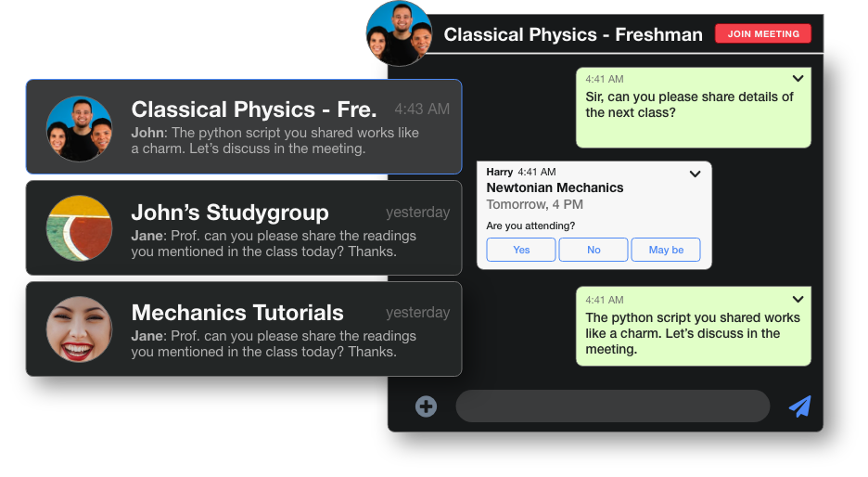Click John's message preview in Classical Physics row
The height and width of the screenshot is (477, 868).
[x=275, y=141]
